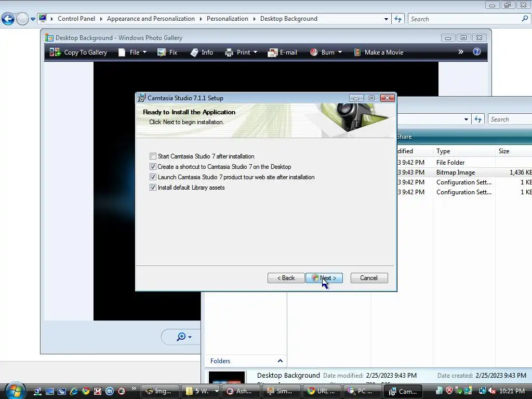Click Control Panel in address breadcrumb
The image size is (532, 399).
pos(76,19)
